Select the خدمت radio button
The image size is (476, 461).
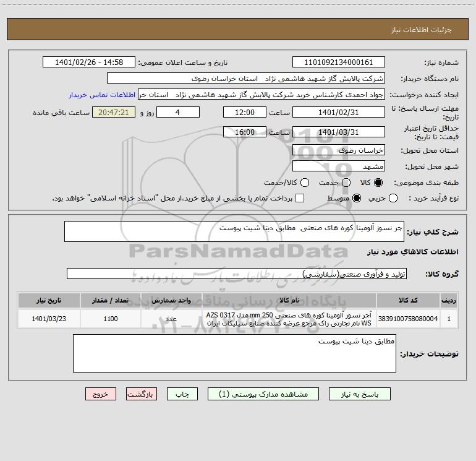click(x=346, y=183)
